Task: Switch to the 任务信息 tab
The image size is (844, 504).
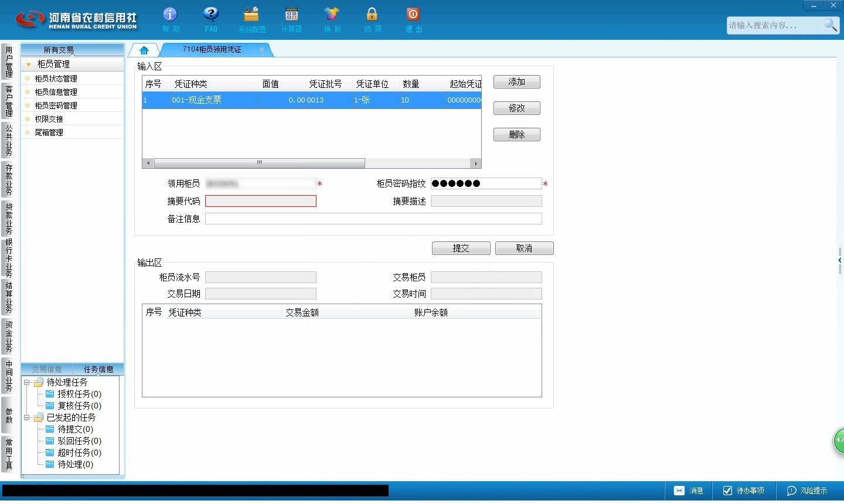Action: click(98, 369)
